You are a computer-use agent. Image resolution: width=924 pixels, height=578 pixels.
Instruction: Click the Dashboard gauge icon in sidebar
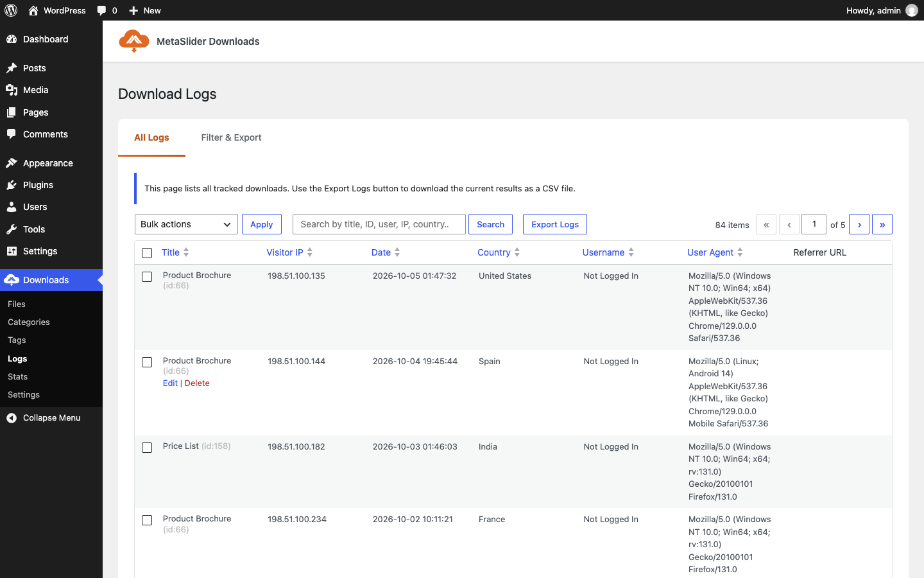[x=12, y=39]
